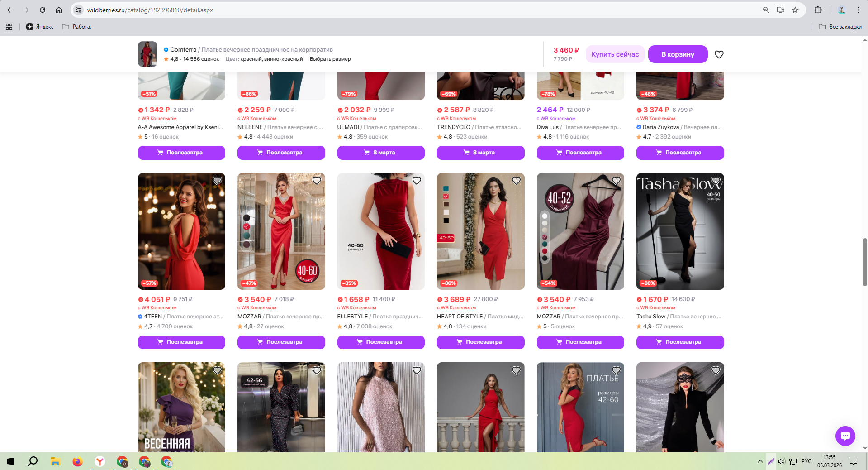Screen dimensions: 868x470
Task: Open the 4TEEN red dress photo
Action: (x=181, y=231)
